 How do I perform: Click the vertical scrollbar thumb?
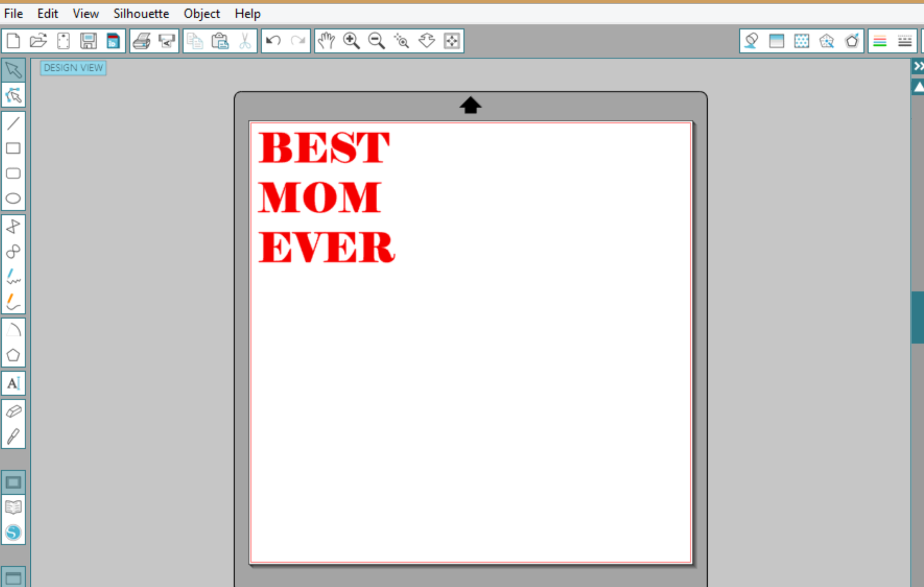pos(918,317)
